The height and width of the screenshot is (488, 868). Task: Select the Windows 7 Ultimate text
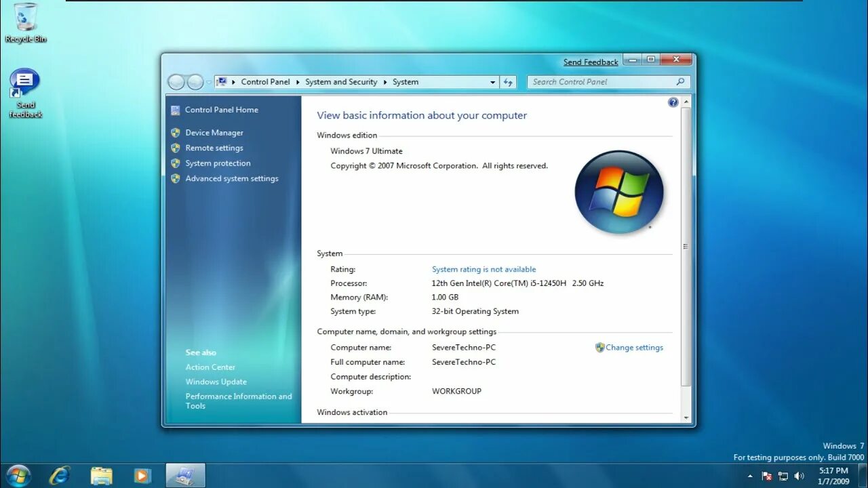[366, 151]
